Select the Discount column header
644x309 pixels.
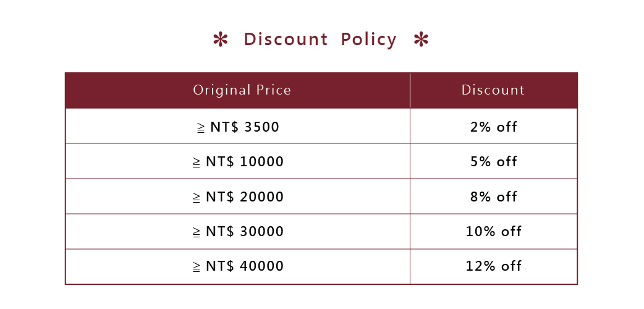tap(494, 90)
